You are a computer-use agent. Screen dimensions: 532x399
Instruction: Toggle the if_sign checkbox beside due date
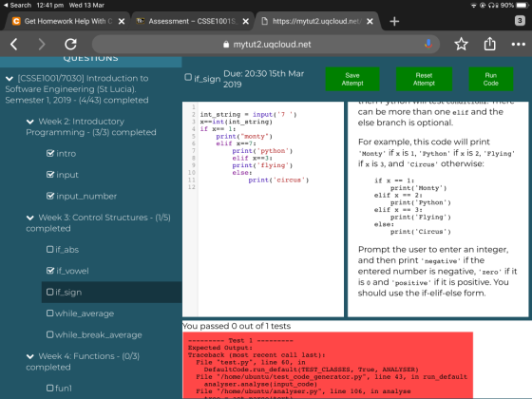(188, 77)
